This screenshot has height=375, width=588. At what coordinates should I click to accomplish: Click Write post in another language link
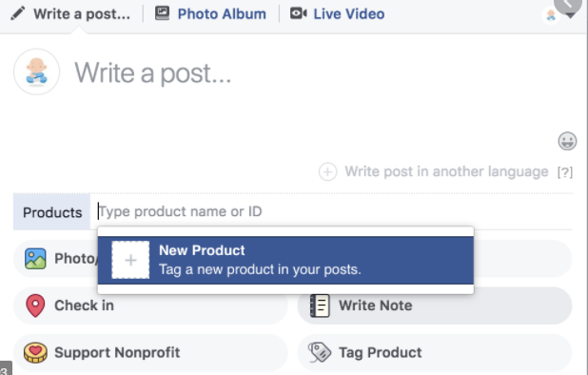(x=446, y=171)
